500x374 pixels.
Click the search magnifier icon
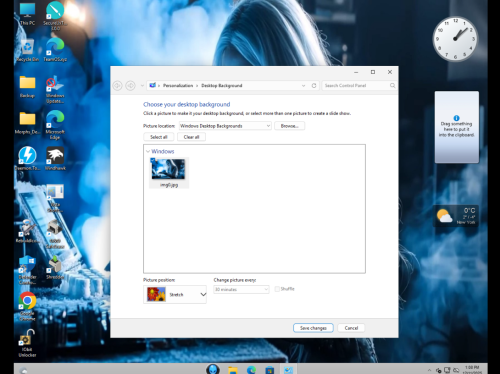tap(392, 86)
